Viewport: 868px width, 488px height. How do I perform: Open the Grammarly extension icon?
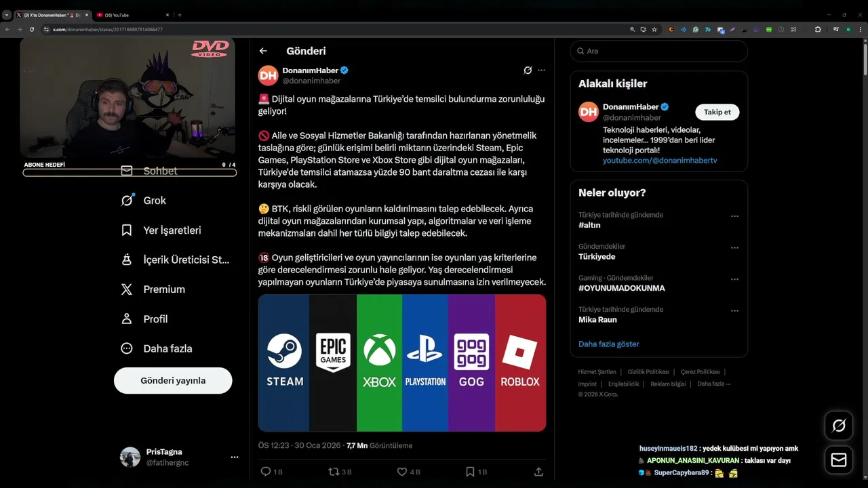[x=696, y=30]
